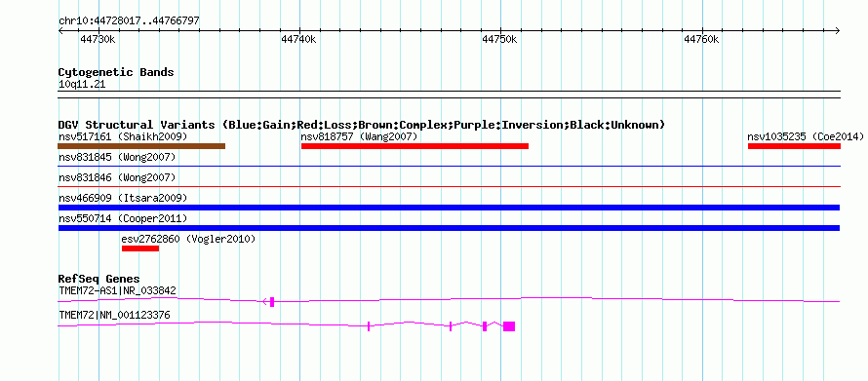This screenshot has height=381, width=868.
Task: Click the 44740k ruler position label
Action: point(299,39)
